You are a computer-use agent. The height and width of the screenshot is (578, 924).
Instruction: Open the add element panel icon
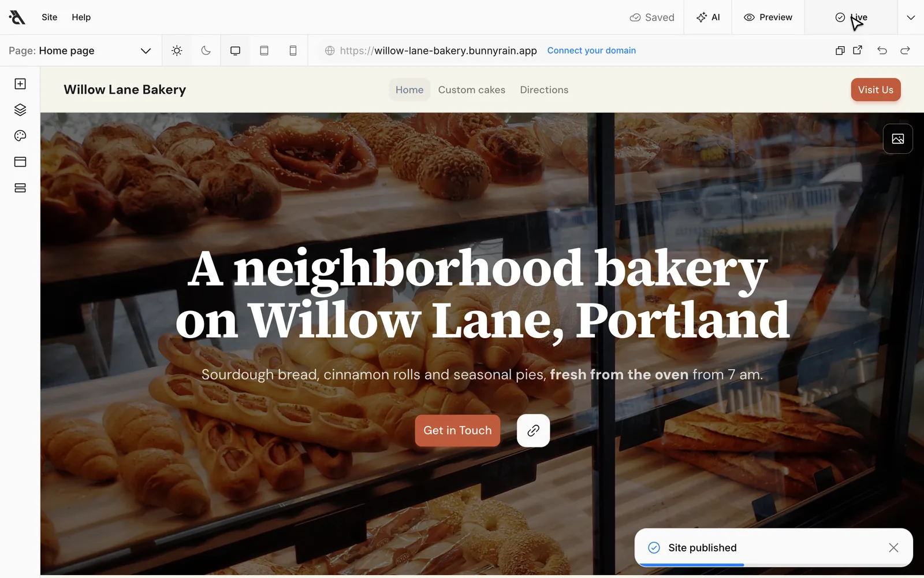pos(20,84)
